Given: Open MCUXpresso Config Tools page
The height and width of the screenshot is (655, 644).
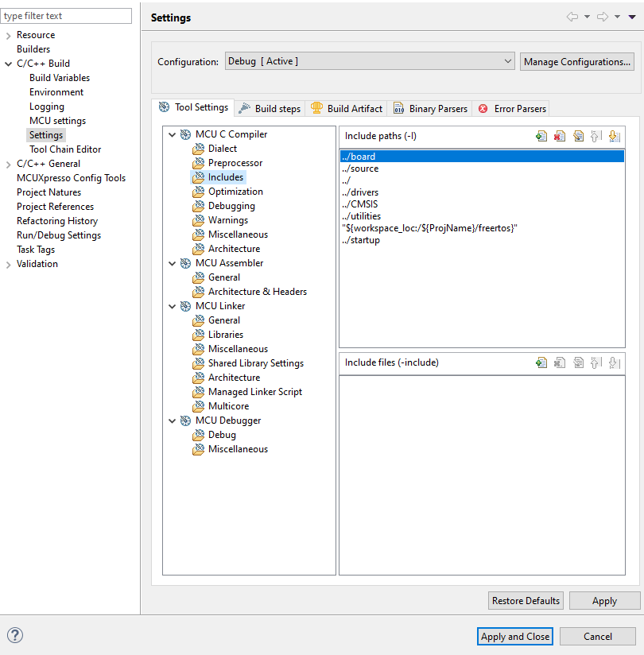Looking at the screenshot, I should (x=71, y=178).
